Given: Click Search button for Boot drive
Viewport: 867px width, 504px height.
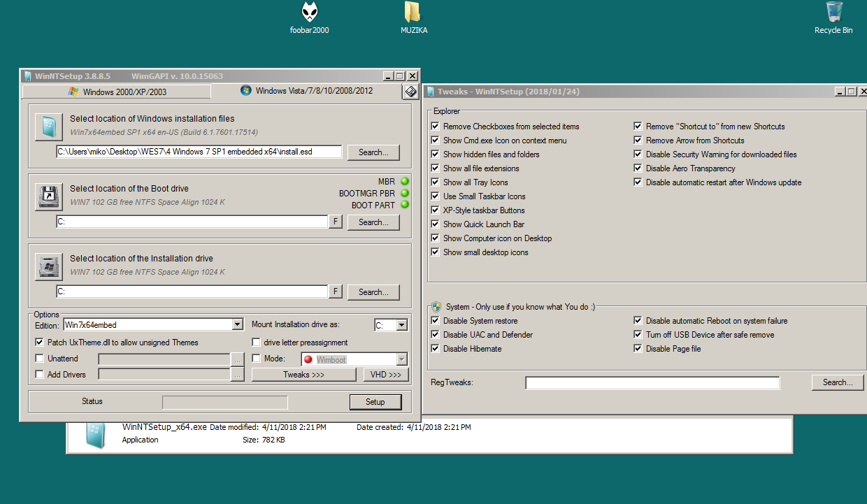Looking at the screenshot, I should (373, 222).
